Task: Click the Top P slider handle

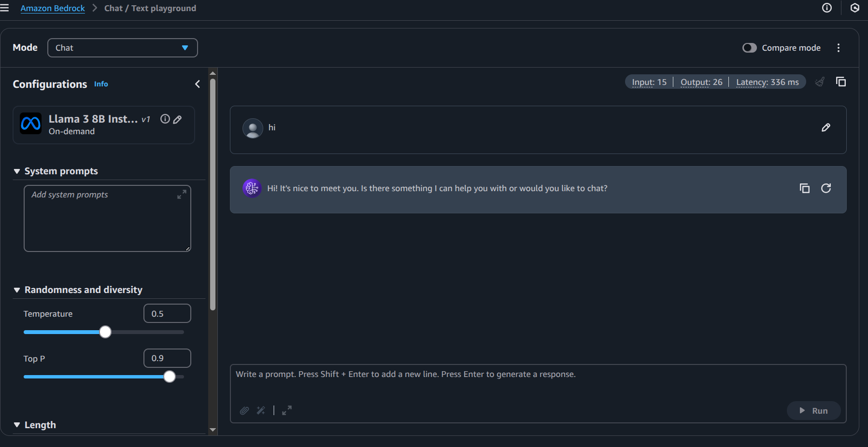Action: coord(170,377)
